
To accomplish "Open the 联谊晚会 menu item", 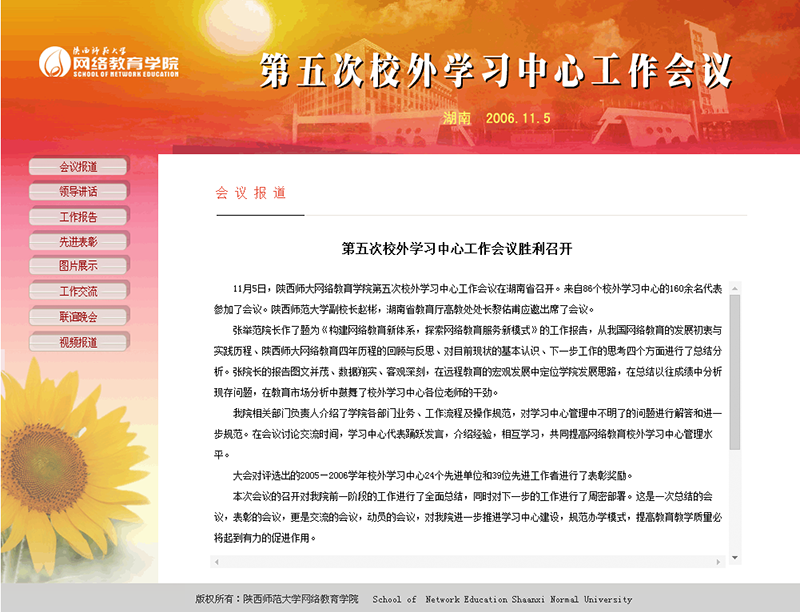I will point(78,317).
